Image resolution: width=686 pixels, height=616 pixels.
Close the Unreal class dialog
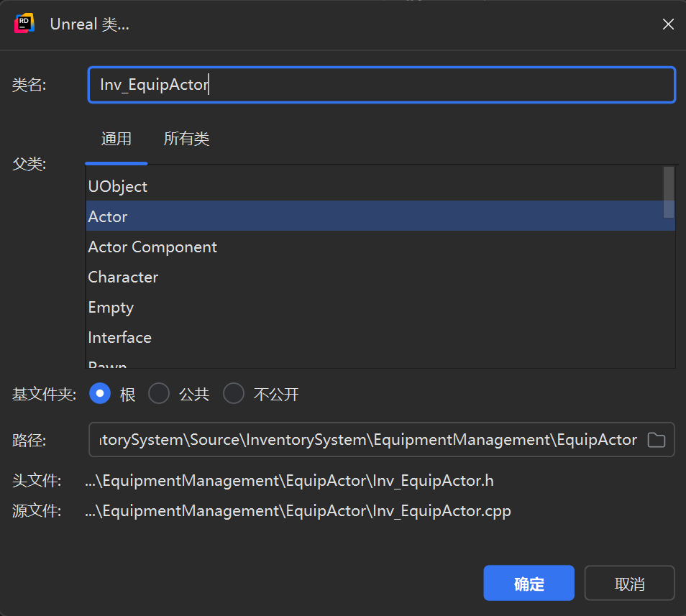click(667, 24)
